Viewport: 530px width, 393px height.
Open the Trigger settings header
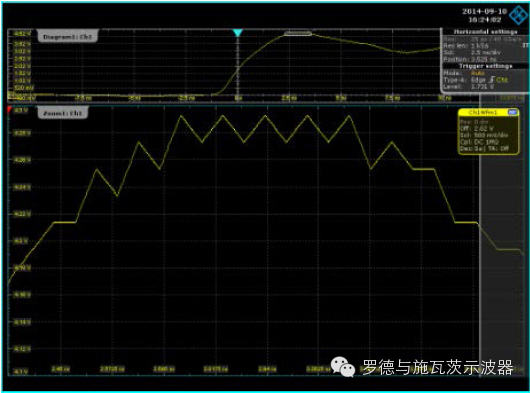point(485,66)
